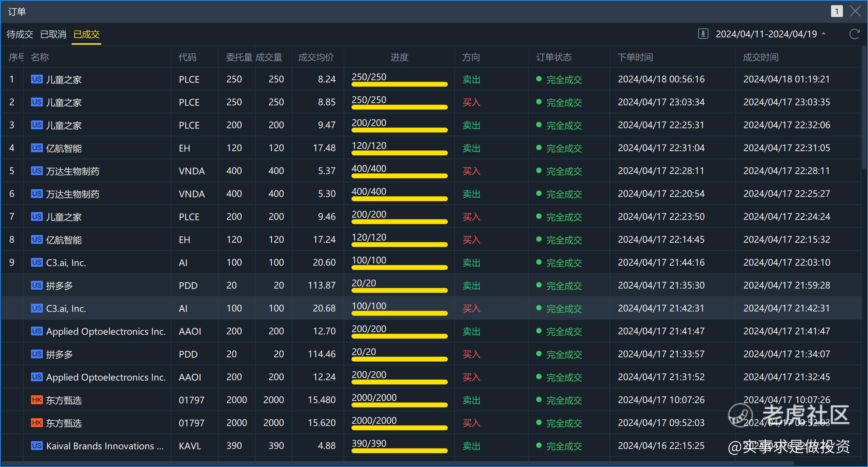Click the 390/390 progress bar for KAVL
Screen dimensions: 868x467
[x=400, y=451]
